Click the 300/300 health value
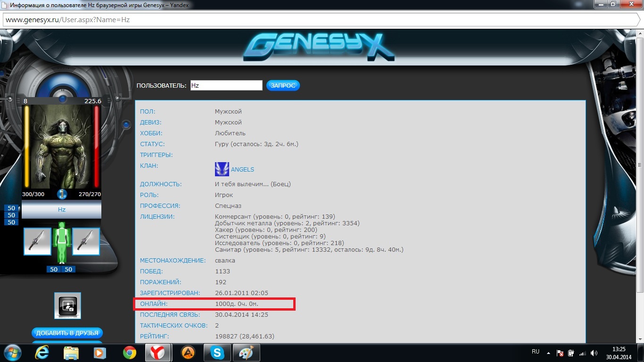 coord(33,194)
